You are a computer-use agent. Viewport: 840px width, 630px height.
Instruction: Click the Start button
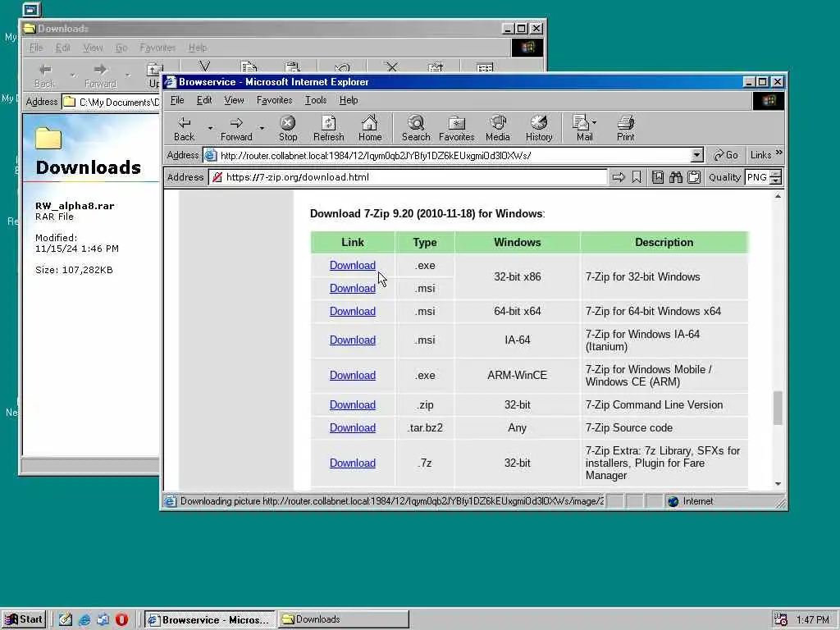click(x=25, y=619)
